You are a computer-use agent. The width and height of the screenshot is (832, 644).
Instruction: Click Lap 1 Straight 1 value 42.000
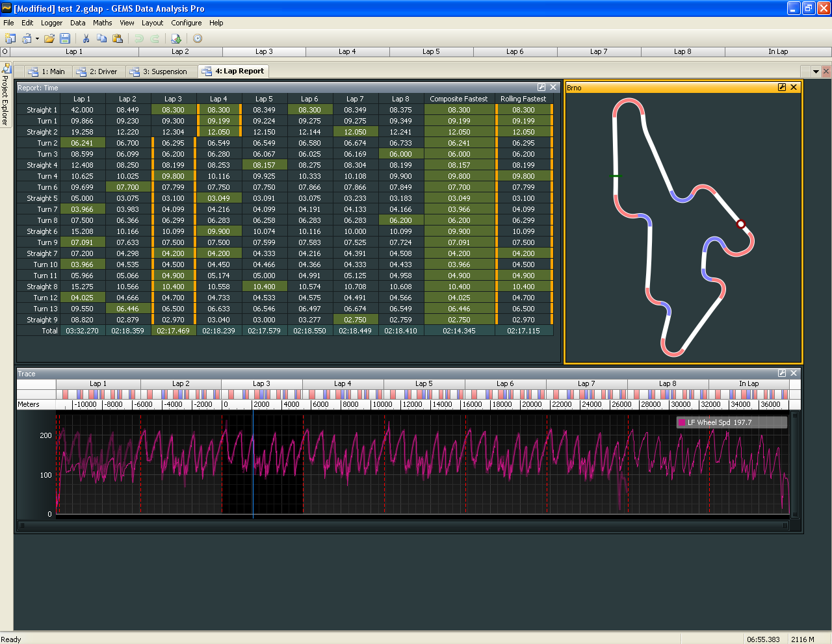point(83,110)
